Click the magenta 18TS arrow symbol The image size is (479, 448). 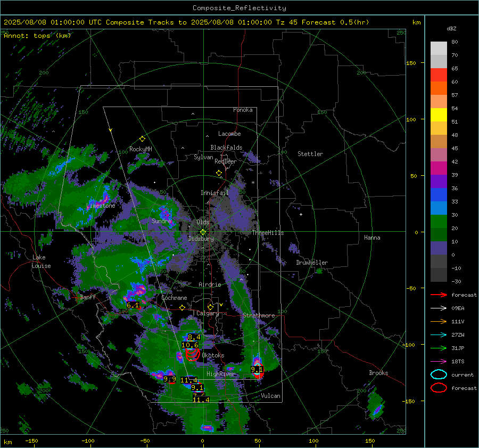coord(439,362)
